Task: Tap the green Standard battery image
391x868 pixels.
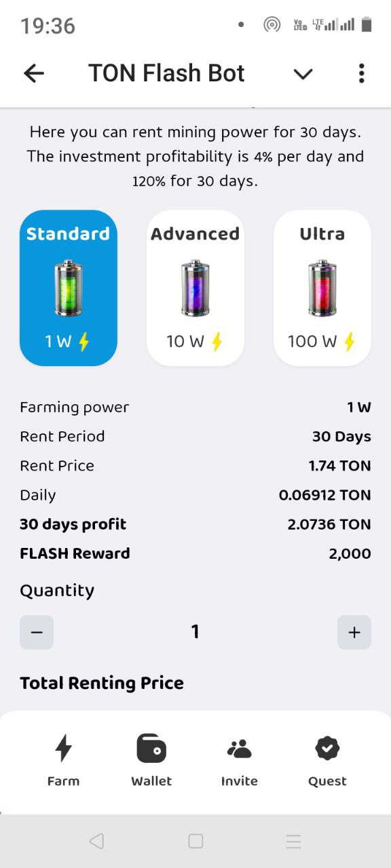Action: point(68,288)
